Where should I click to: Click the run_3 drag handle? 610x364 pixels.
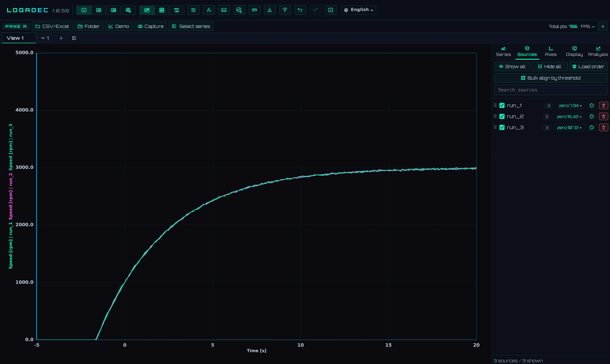coord(495,127)
